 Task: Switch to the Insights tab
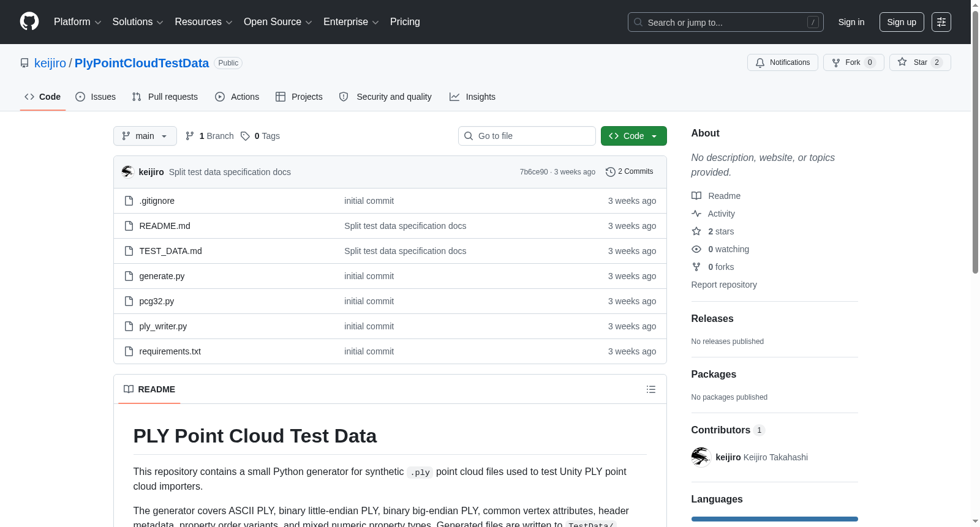pos(472,97)
